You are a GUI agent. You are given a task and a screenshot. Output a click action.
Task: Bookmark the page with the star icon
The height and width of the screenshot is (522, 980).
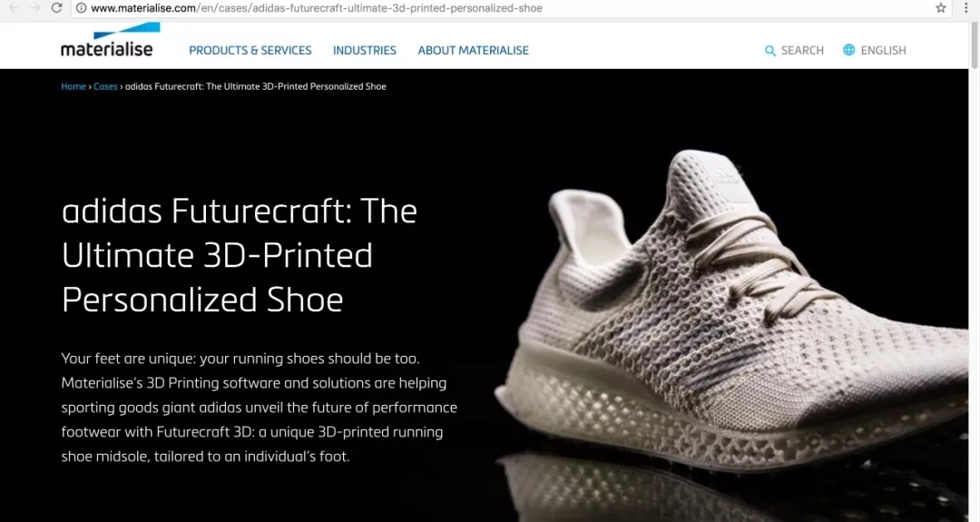pos(941,8)
